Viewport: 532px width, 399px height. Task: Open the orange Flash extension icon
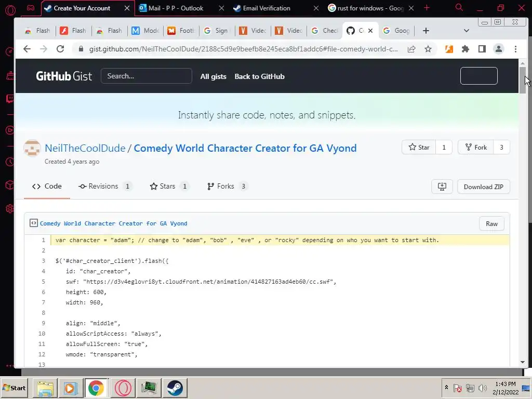(x=449, y=49)
